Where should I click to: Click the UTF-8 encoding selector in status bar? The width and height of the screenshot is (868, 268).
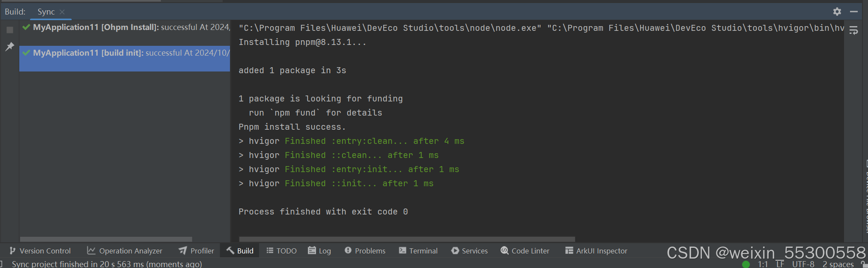[803, 264]
